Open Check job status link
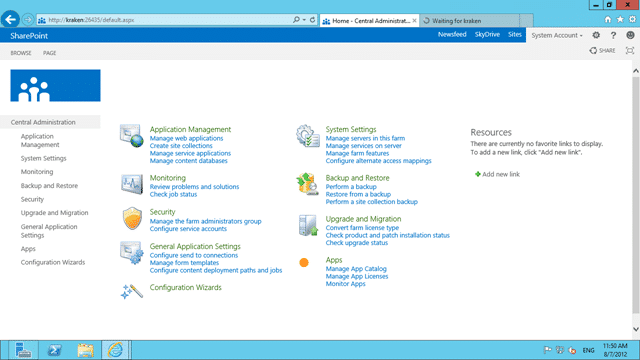 coord(173,194)
